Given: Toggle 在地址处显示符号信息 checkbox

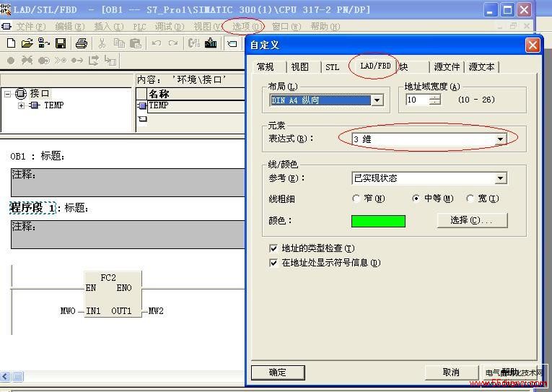Looking at the screenshot, I should click(x=273, y=263).
